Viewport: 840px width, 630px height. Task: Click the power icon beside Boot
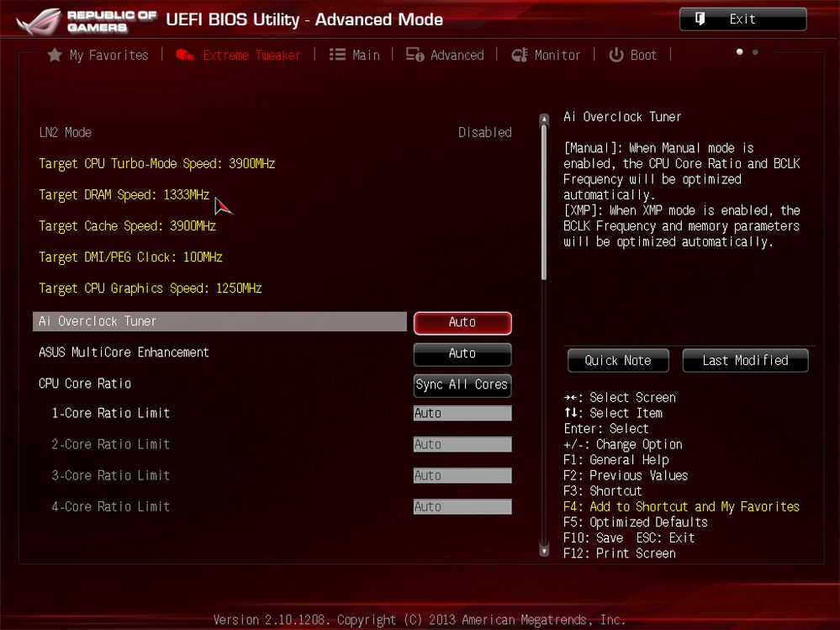click(x=616, y=55)
